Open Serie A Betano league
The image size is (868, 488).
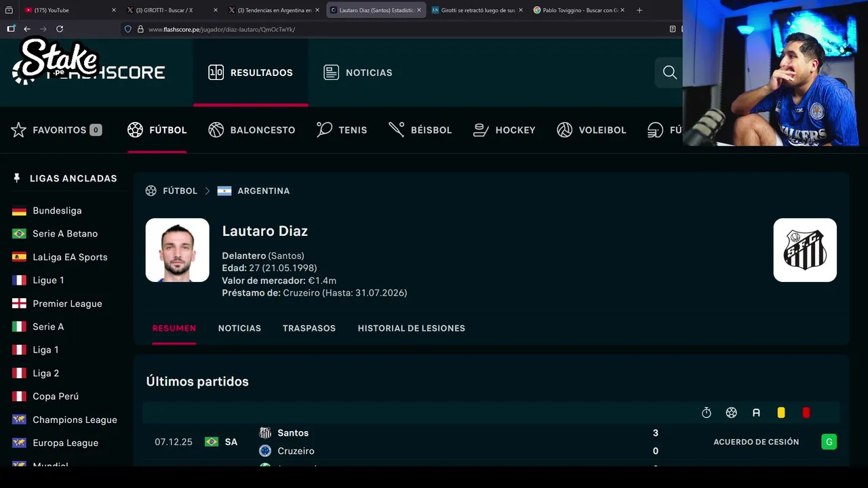[x=65, y=234]
